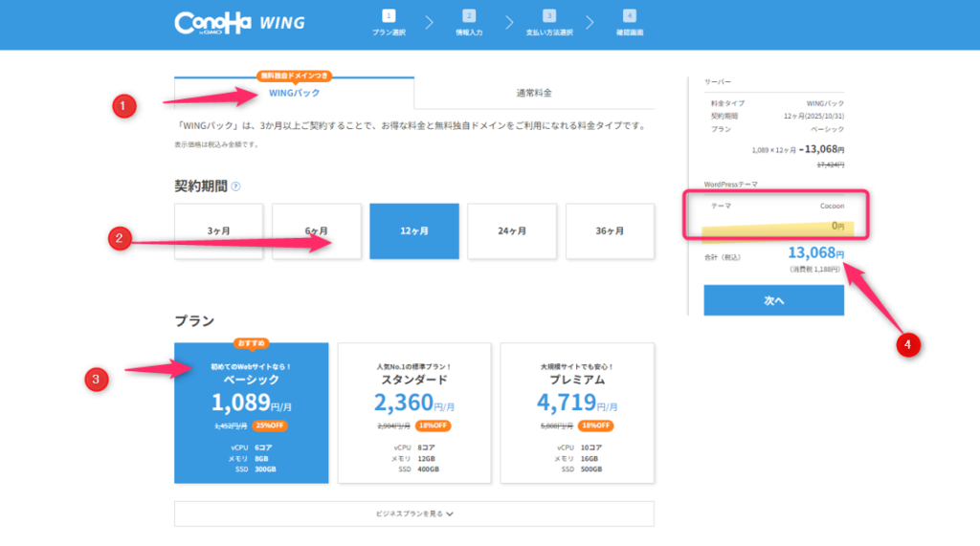The width and height of the screenshot is (980, 546).
Task: Switch to the 通常料金 tab
Action: (534, 93)
